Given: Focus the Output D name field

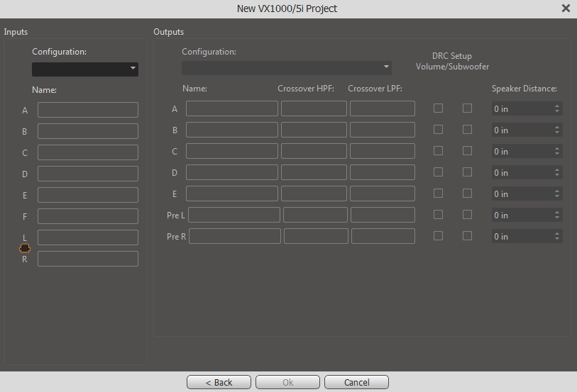Looking at the screenshot, I should [x=232, y=173].
